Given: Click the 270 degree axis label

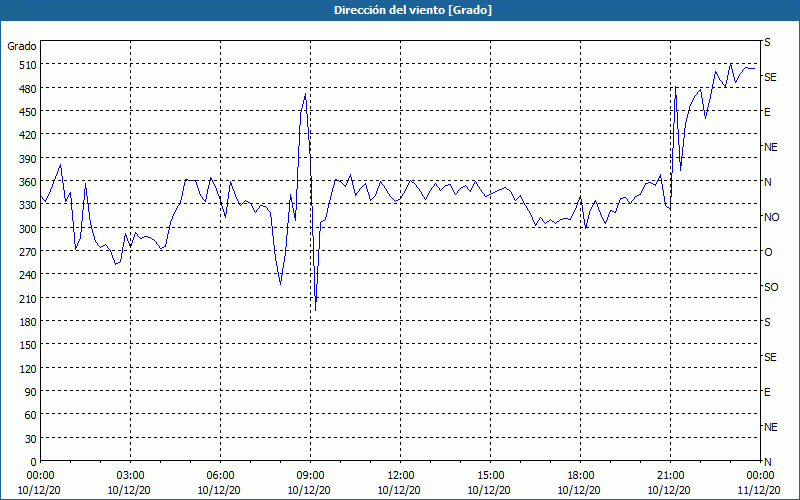Looking at the screenshot, I should click(28, 252).
